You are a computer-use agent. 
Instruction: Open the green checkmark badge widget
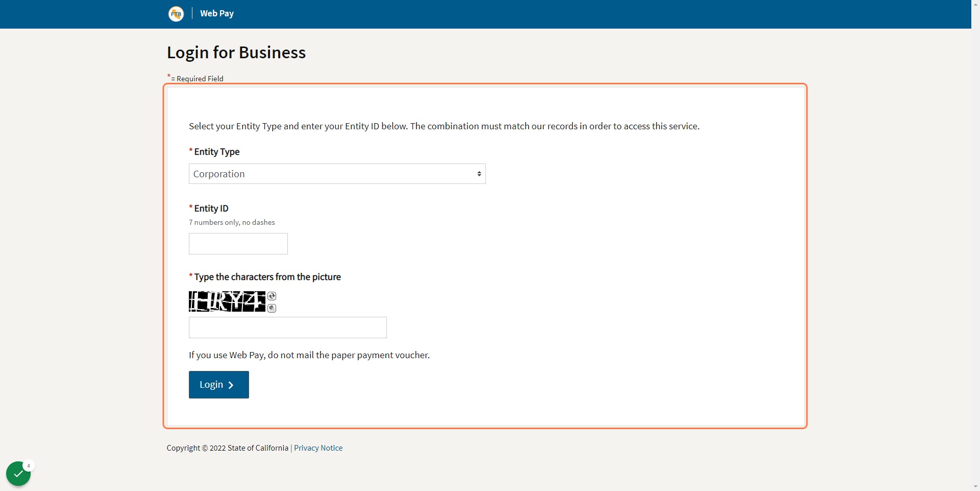pos(18,474)
